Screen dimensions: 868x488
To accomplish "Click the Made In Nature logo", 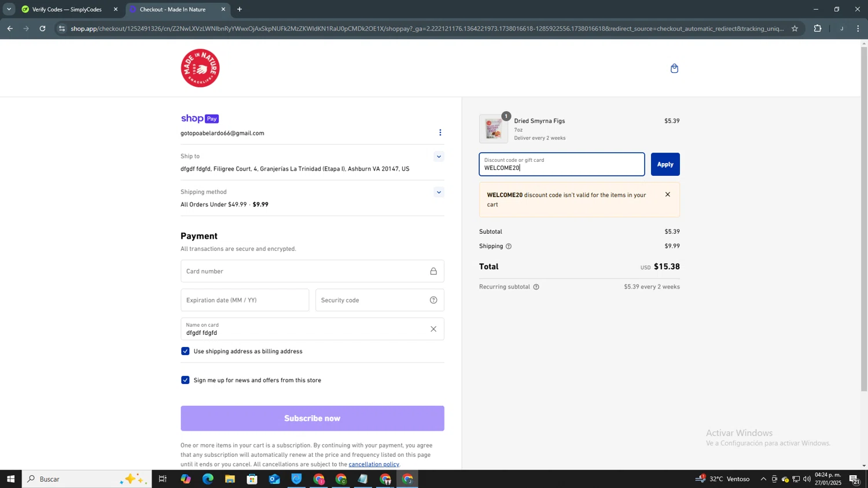I will pos(200,68).
